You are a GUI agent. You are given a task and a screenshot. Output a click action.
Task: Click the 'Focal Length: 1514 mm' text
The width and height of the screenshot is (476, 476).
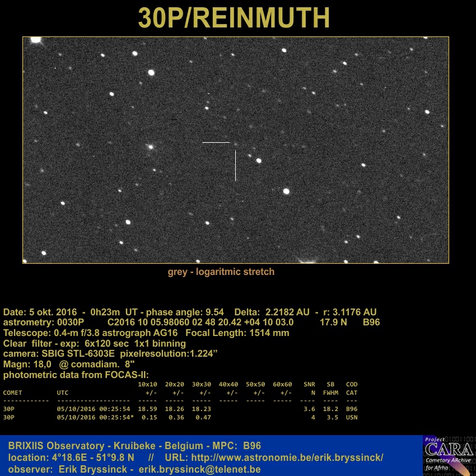click(x=237, y=333)
